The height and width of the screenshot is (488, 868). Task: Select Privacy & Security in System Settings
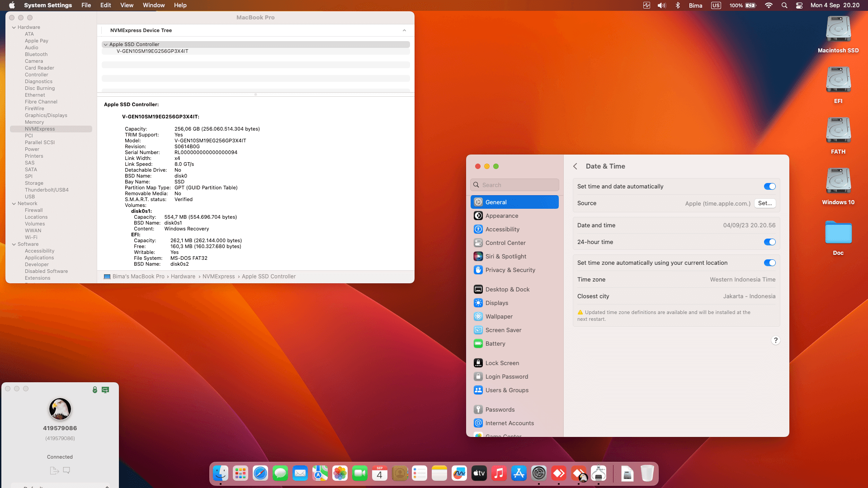[x=510, y=270]
